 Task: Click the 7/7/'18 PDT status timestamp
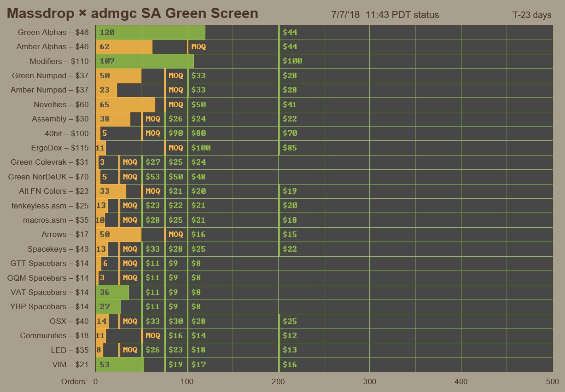point(385,15)
